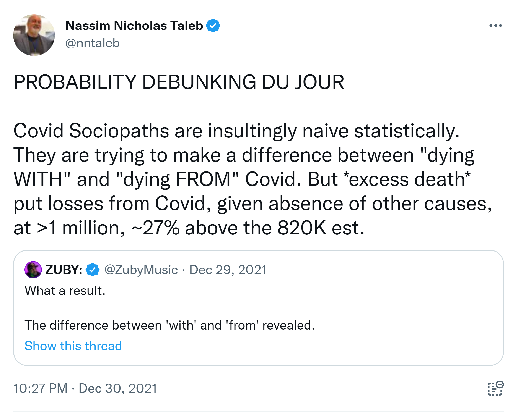Screen dimensions: 513x420
Task: Open the @ZubyMusic handle
Action: tap(141, 270)
